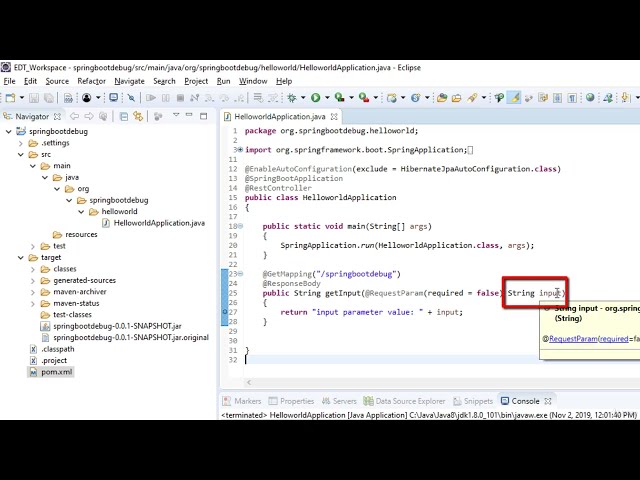This screenshot has height=480, width=640.
Task: Open the Navigate menu
Action: (x=129, y=81)
